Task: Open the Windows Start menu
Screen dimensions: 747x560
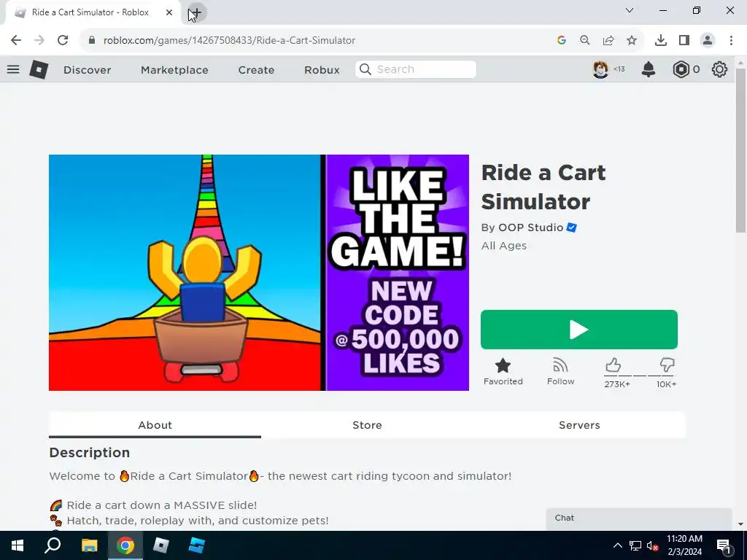Action: tap(18, 545)
